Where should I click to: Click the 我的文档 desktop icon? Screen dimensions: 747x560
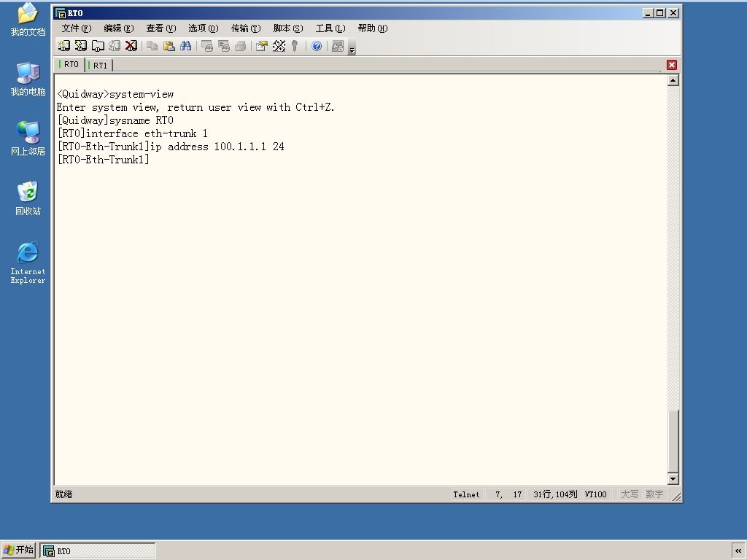click(x=28, y=20)
